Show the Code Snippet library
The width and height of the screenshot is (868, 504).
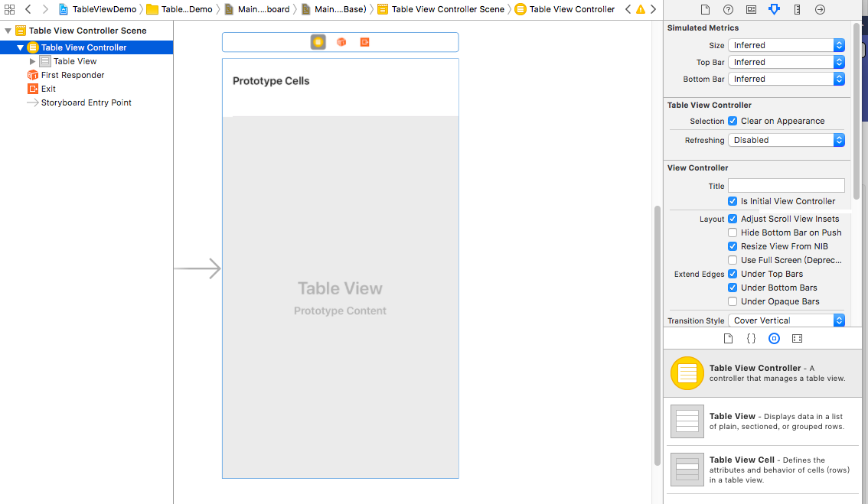click(x=751, y=338)
